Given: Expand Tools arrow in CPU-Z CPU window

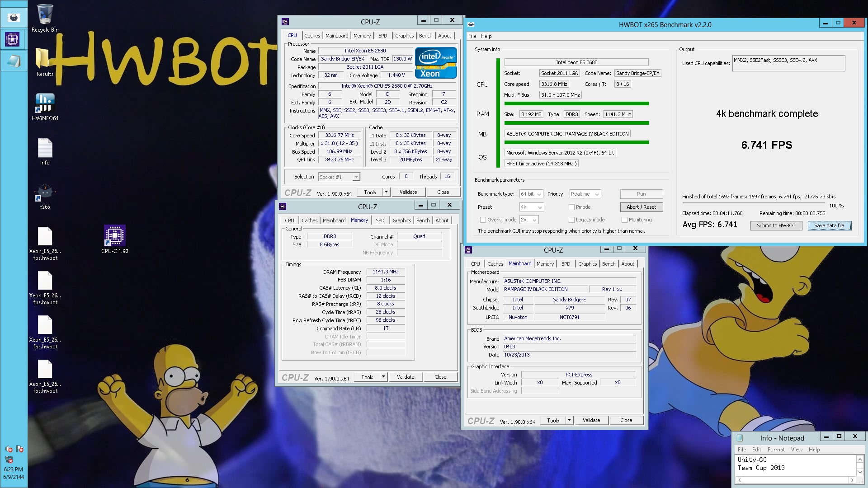Looking at the screenshot, I should click(386, 192).
